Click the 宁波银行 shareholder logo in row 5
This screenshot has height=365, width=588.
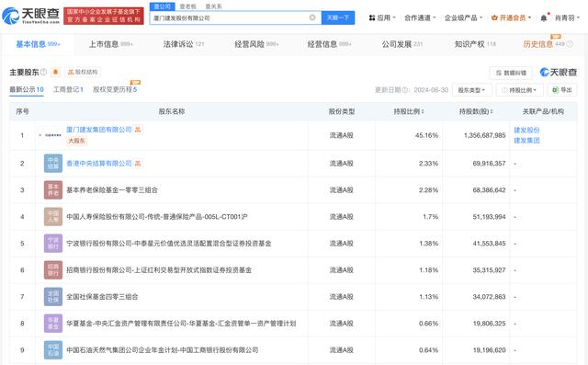[x=53, y=243]
